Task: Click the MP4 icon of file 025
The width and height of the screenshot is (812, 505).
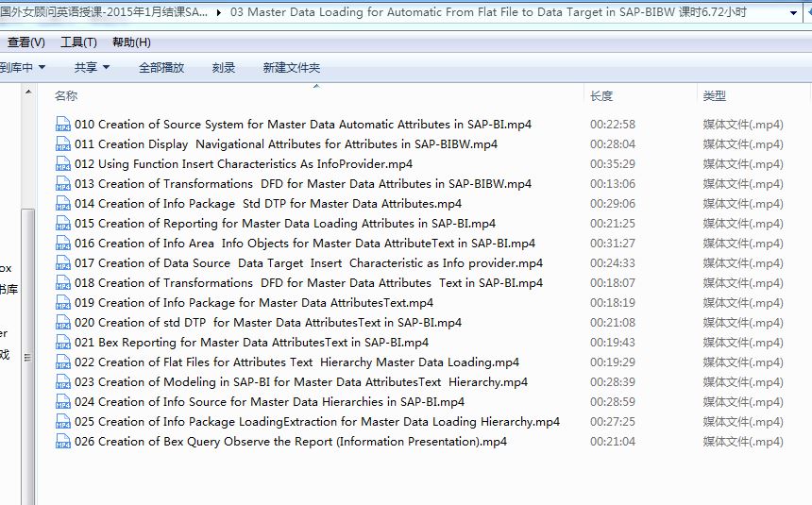Action: pos(62,422)
